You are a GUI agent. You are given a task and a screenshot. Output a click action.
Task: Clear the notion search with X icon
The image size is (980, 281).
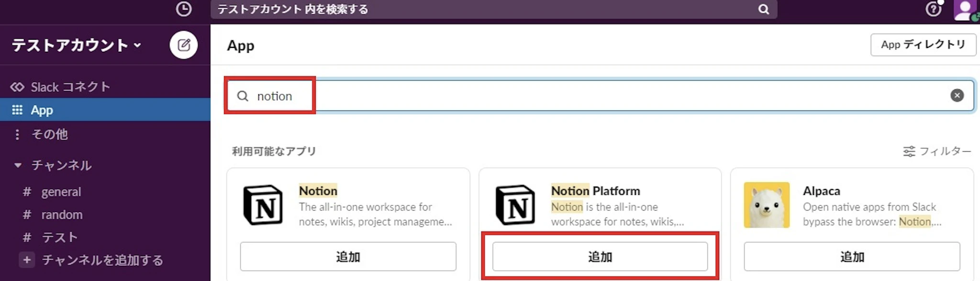pyautogui.click(x=957, y=96)
